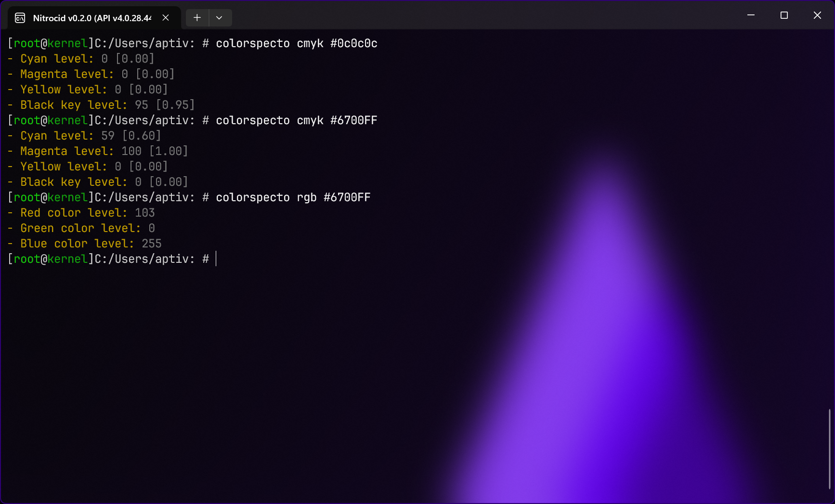
Task: Close the terminal window
Action: [x=817, y=15]
